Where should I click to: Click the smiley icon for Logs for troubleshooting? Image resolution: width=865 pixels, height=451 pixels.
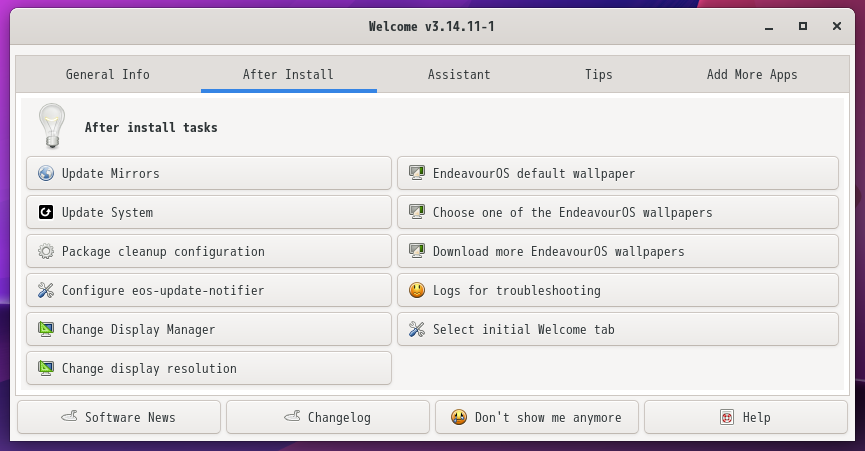click(x=417, y=290)
